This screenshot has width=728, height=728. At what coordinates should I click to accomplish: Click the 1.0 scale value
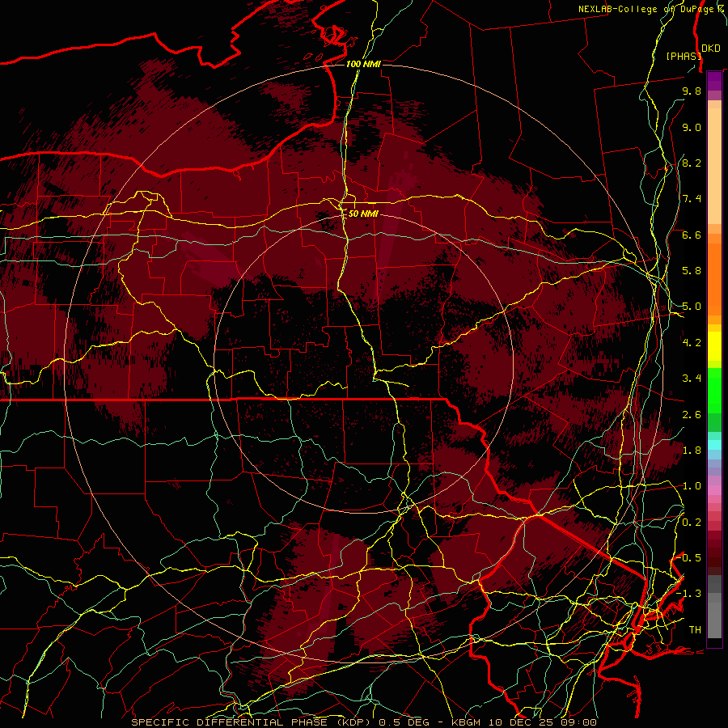(x=692, y=486)
